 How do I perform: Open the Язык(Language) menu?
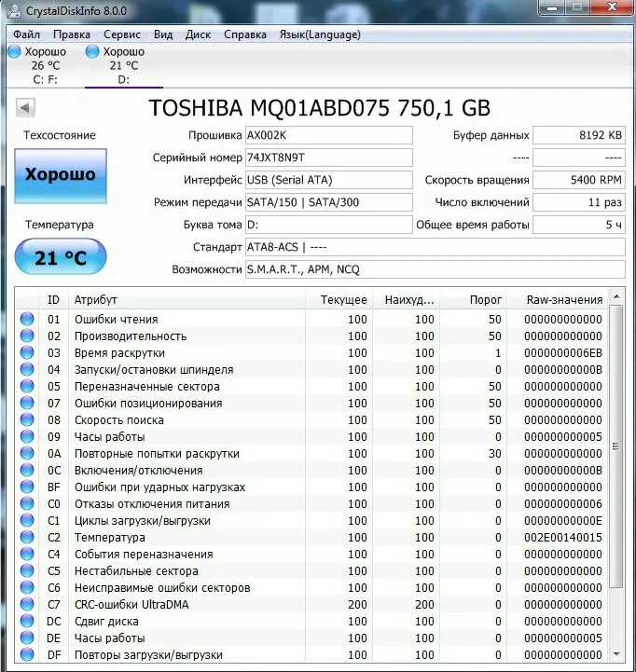click(x=320, y=34)
